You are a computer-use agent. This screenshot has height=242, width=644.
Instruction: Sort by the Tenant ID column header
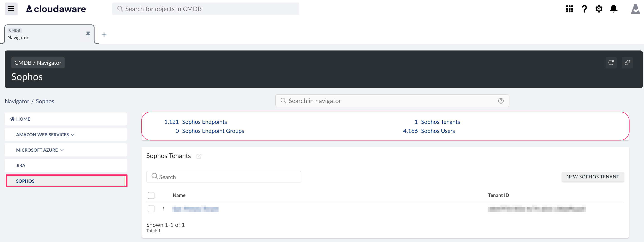pos(498,195)
